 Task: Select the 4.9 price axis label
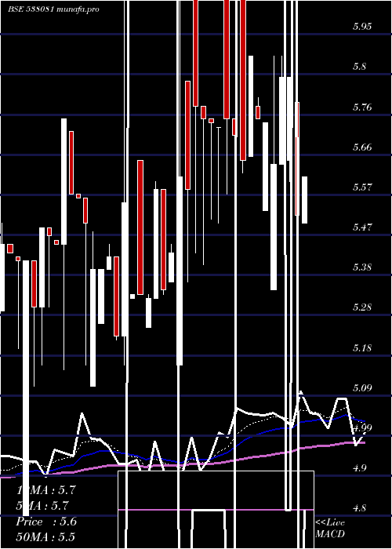tap(360, 468)
